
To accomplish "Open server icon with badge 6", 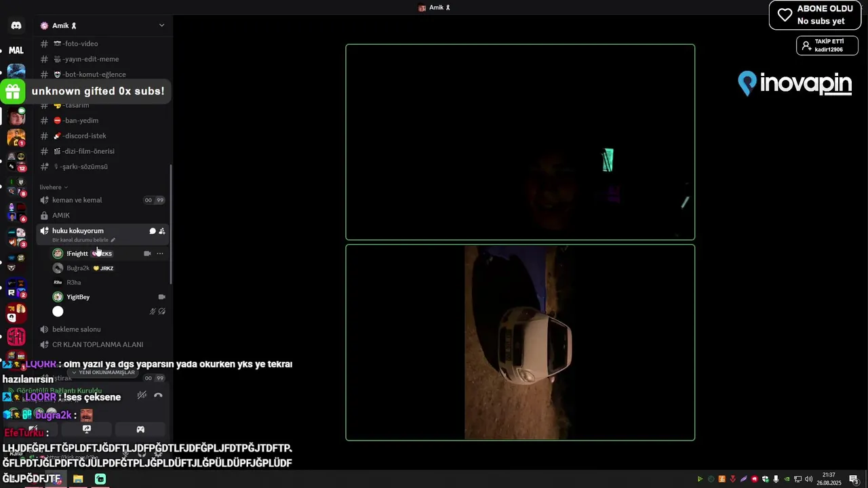I will coord(16,212).
